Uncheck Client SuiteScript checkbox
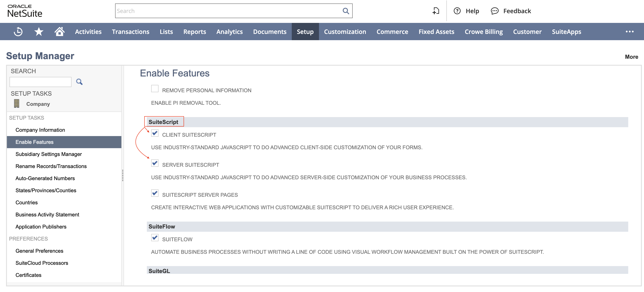 coord(155,133)
